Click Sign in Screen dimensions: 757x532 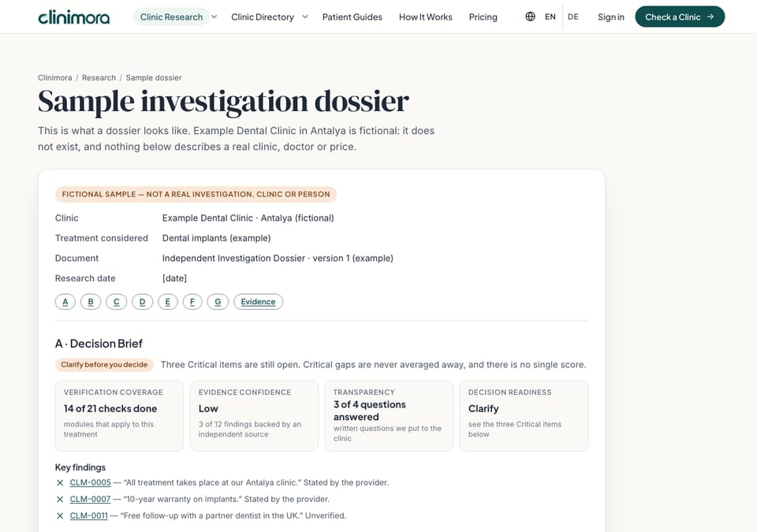click(x=610, y=17)
